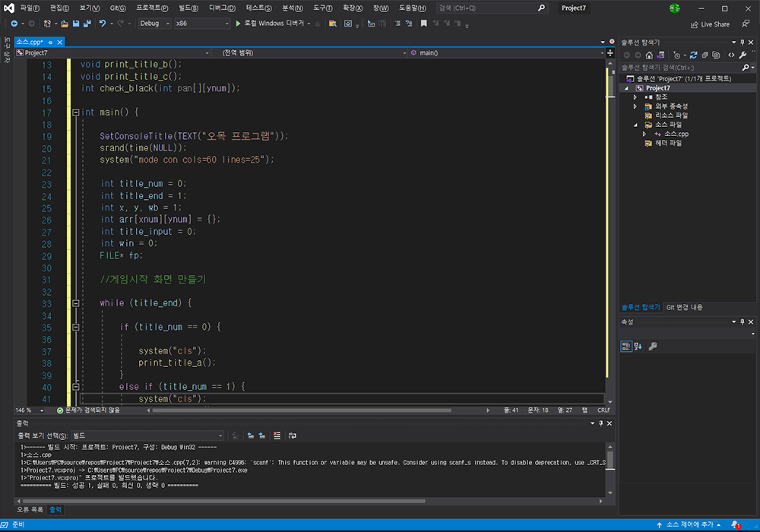Collapse the while (title_end) code block

(75, 303)
